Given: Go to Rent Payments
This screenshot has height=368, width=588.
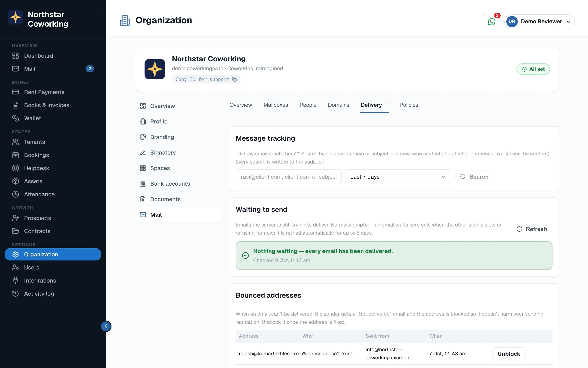Looking at the screenshot, I should click(x=53, y=92).
